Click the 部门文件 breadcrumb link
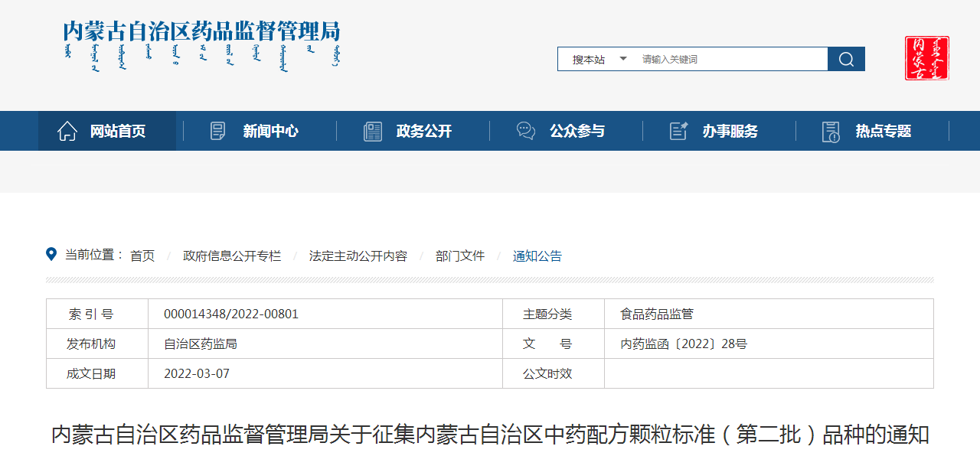The image size is (980, 469). coord(460,256)
